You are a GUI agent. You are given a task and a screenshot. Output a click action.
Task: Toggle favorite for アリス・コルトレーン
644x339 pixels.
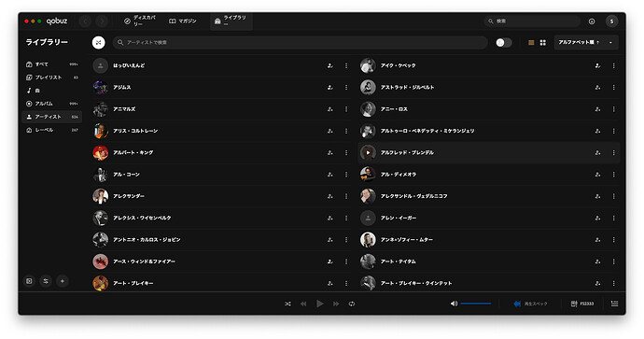point(329,131)
